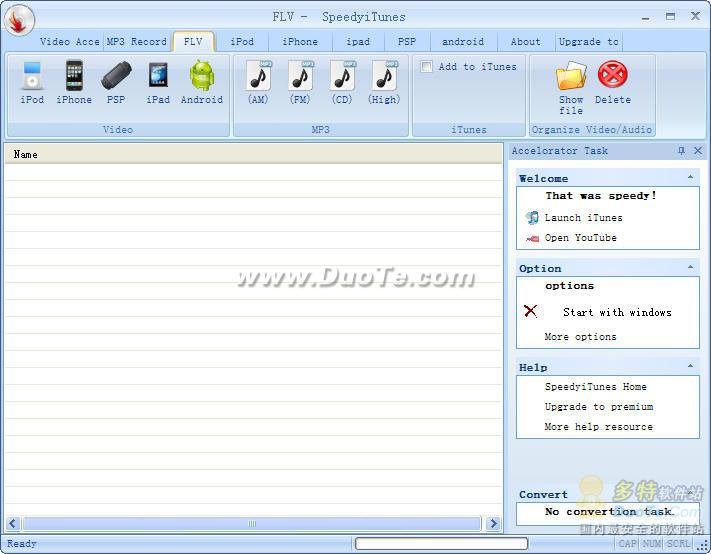Open the android tab
Image resolution: width=711 pixels, height=554 pixels.
[462, 42]
